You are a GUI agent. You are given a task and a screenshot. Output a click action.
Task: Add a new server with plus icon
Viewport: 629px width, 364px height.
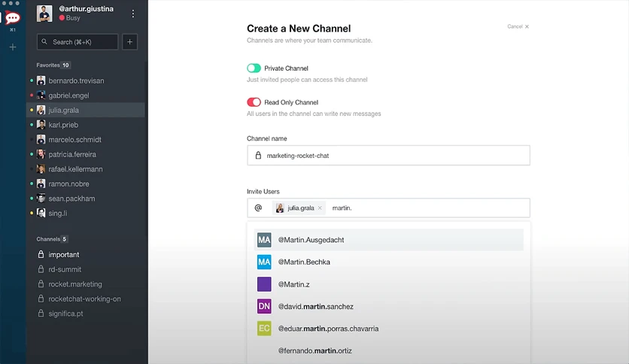pos(13,47)
